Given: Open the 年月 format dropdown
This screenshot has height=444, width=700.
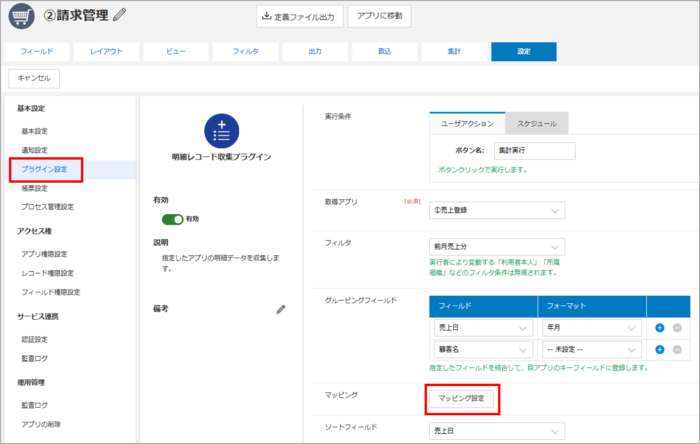Looking at the screenshot, I should pyautogui.click(x=592, y=328).
